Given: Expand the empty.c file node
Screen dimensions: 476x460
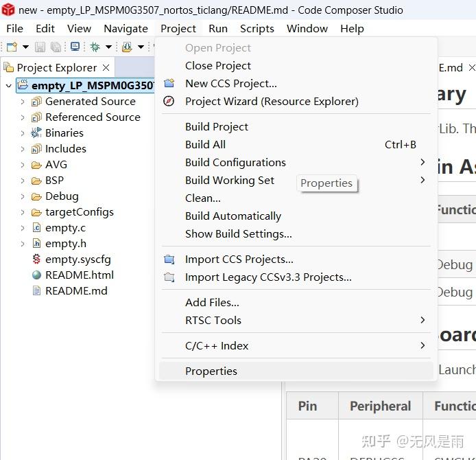Looking at the screenshot, I should coord(23,228).
